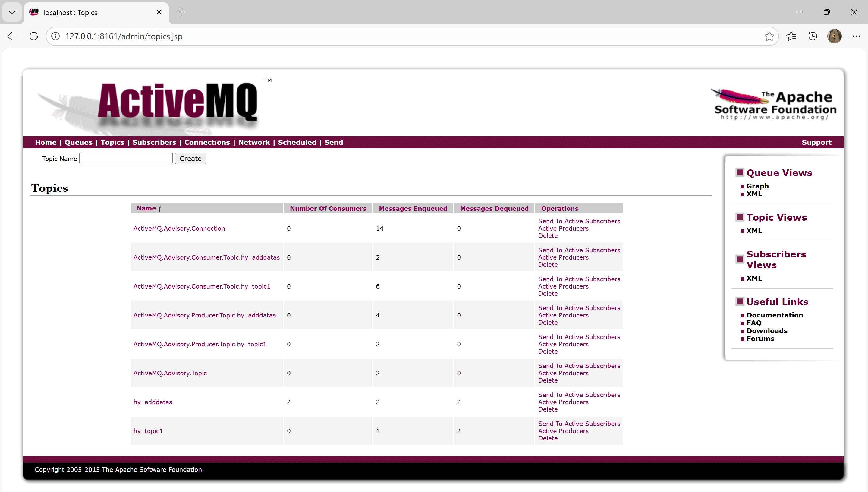Open Subscribers in the navigation bar
The width and height of the screenshot is (868, 492).
click(x=154, y=142)
